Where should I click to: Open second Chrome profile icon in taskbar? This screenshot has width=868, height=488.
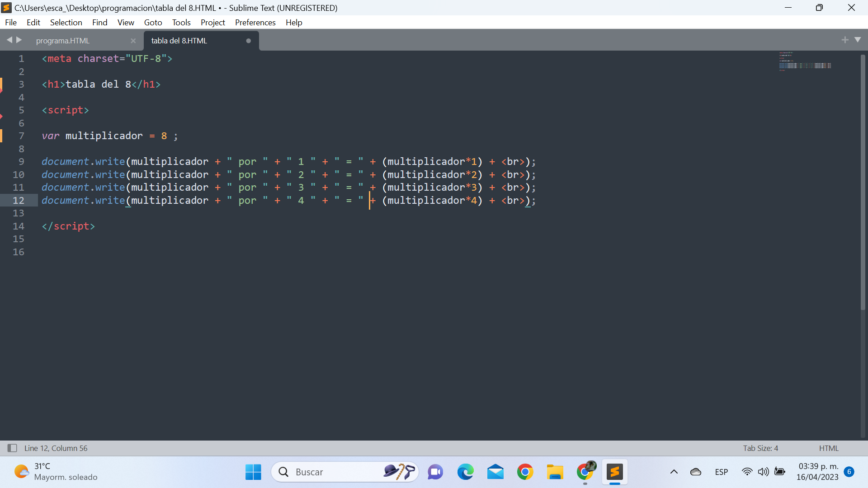(585, 472)
